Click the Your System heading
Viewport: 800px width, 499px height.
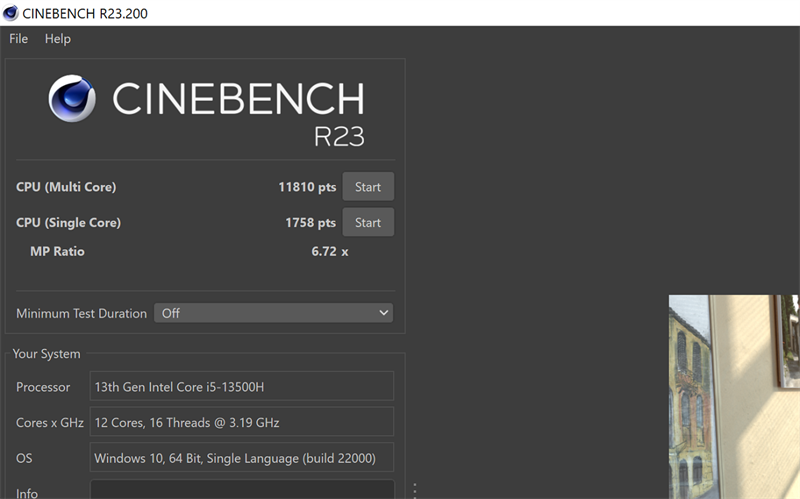coord(46,354)
